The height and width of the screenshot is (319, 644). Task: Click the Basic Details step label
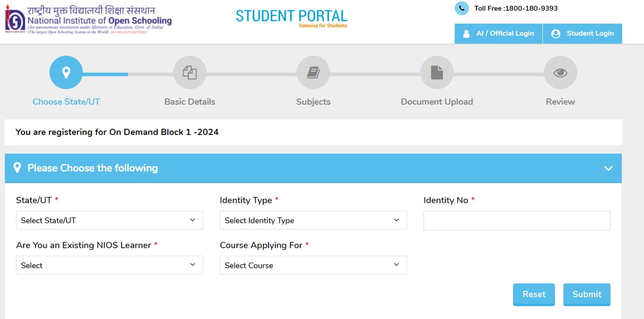[190, 102]
